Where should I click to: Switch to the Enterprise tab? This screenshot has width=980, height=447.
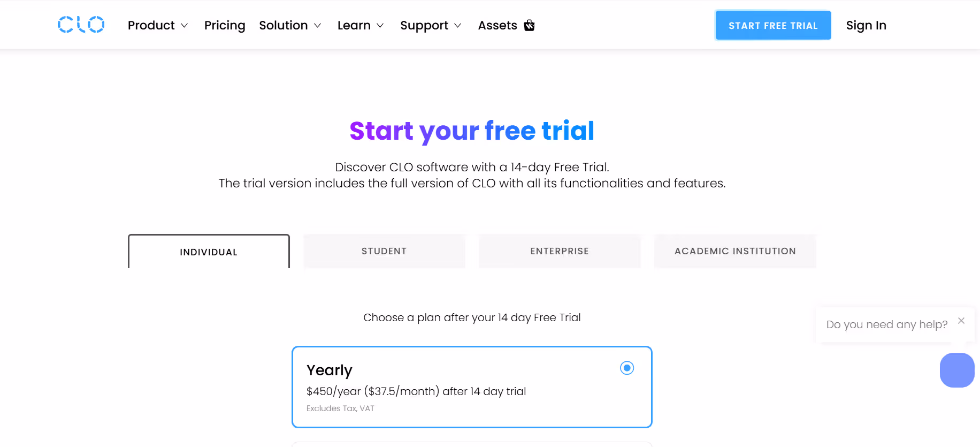pyautogui.click(x=560, y=251)
